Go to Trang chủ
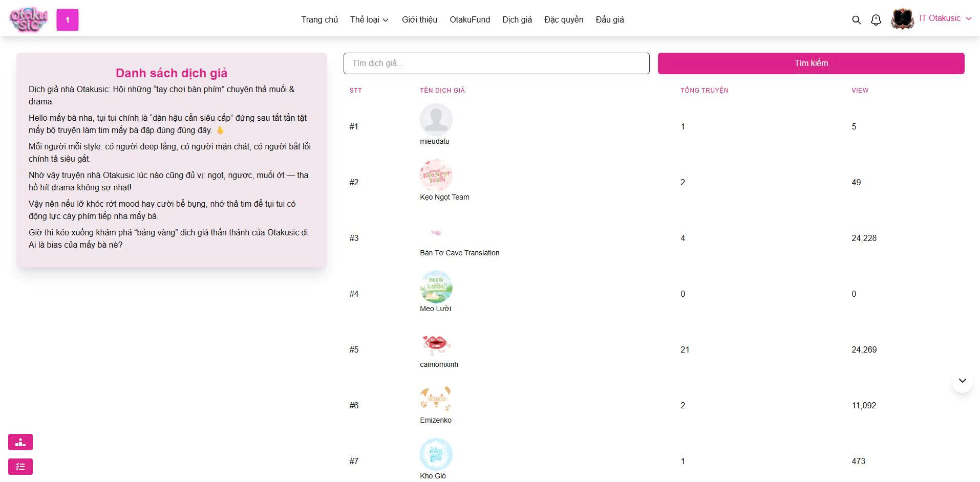This screenshot has width=980, height=482. (319, 20)
